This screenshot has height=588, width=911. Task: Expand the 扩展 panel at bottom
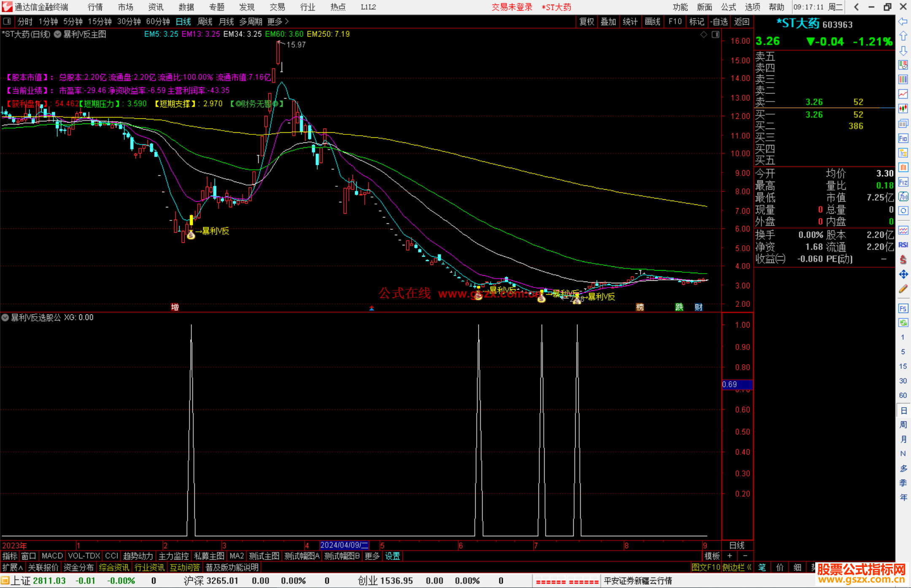12,567
